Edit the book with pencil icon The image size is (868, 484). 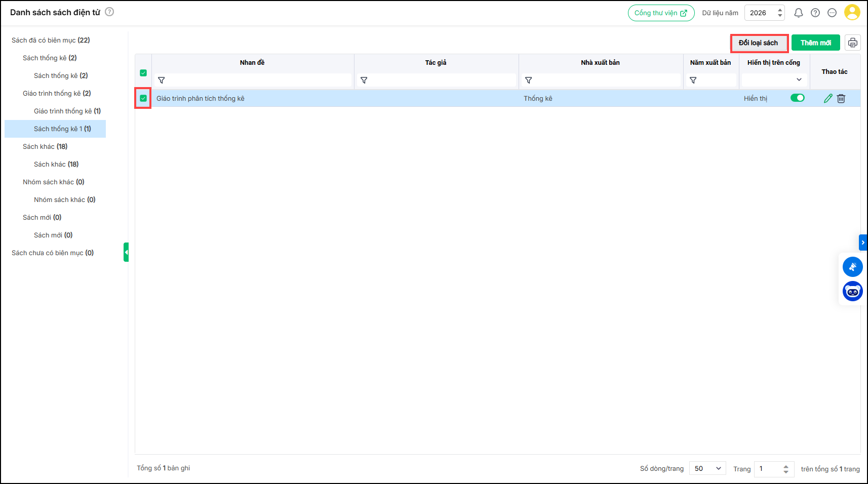(828, 99)
